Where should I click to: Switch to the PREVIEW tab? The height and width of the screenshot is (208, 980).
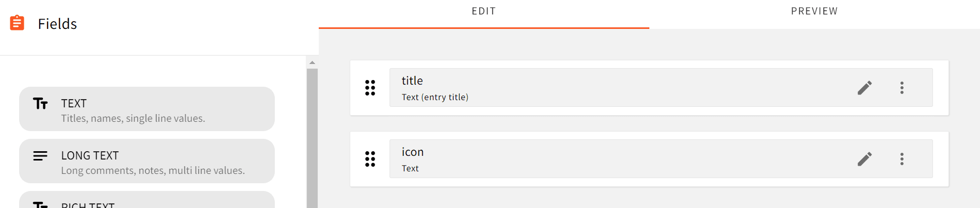(x=814, y=11)
